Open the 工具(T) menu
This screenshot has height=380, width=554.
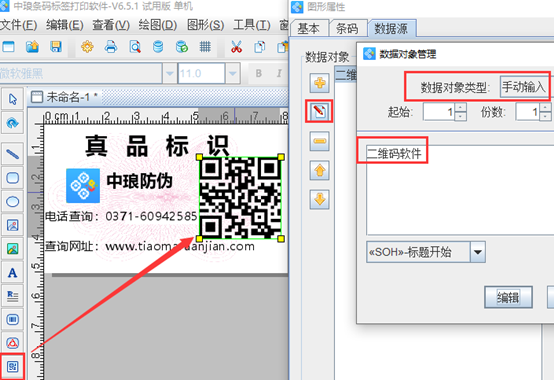coord(252,25)
